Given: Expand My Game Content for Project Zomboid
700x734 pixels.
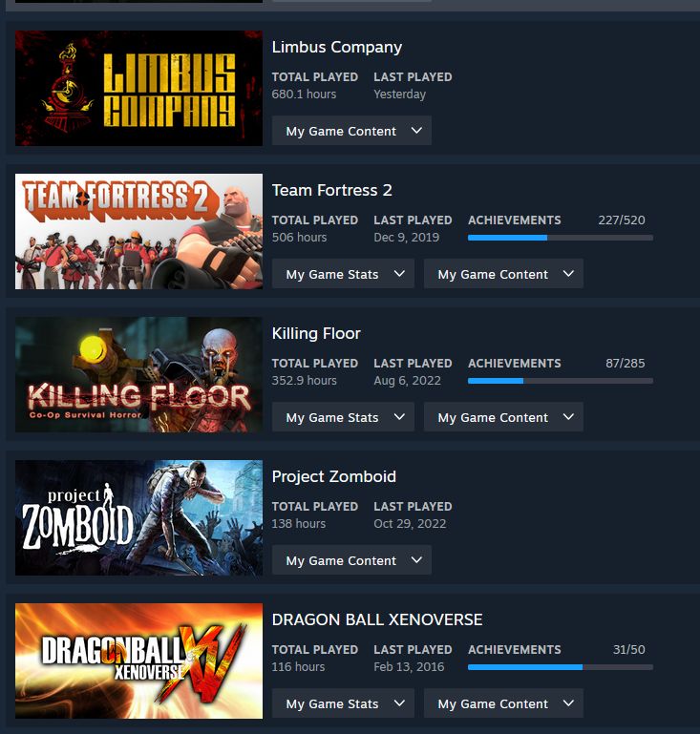Looking at the screenshot, I should pyautogui.click(x=351, y=560).
